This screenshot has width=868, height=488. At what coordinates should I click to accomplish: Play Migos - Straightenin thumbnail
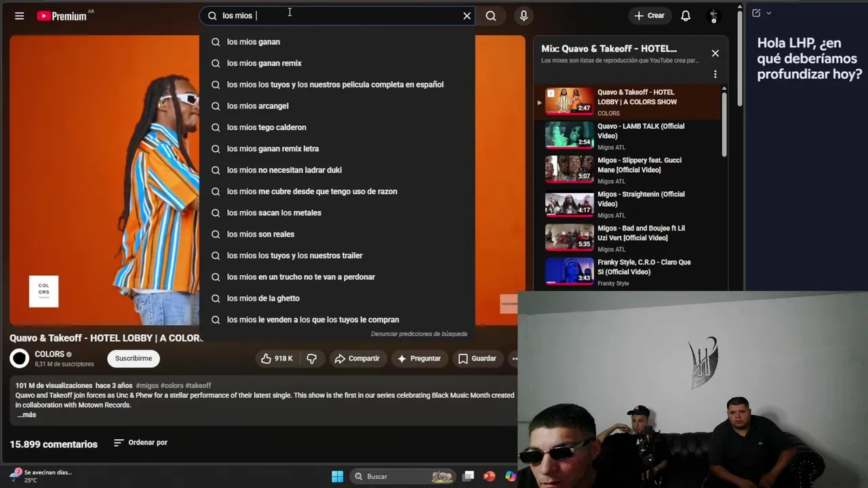(569, 203)
